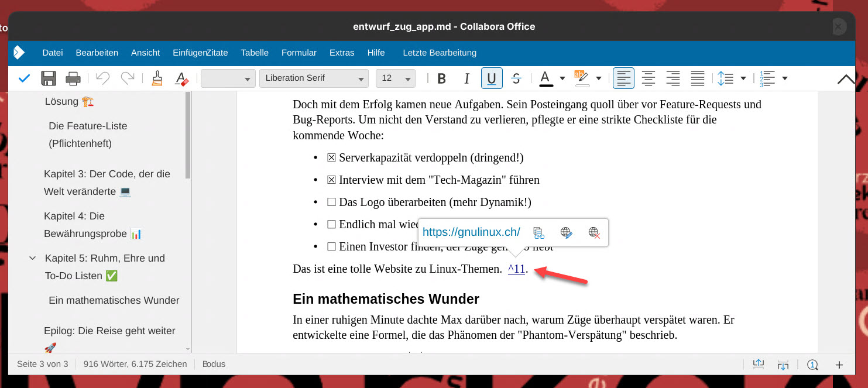This screenshot has width=868, height=388.
Task: Save the document with the floppy disk icon
Action: [x=48, y=78]
